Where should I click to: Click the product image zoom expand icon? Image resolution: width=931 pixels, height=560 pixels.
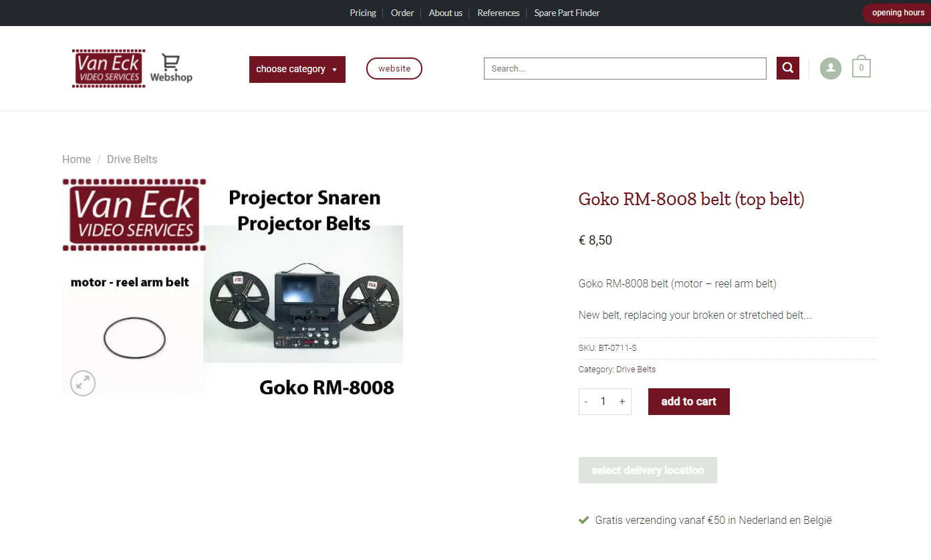(83, 383)
